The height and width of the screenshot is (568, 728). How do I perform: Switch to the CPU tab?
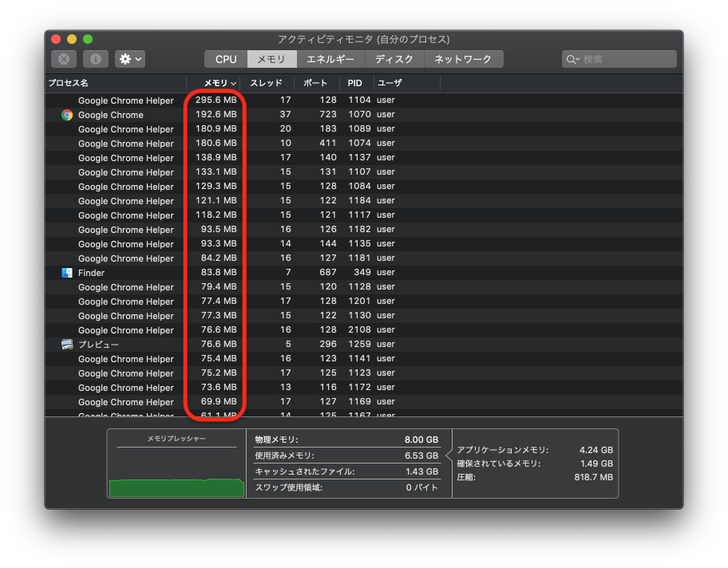click(x=225, y=58)
